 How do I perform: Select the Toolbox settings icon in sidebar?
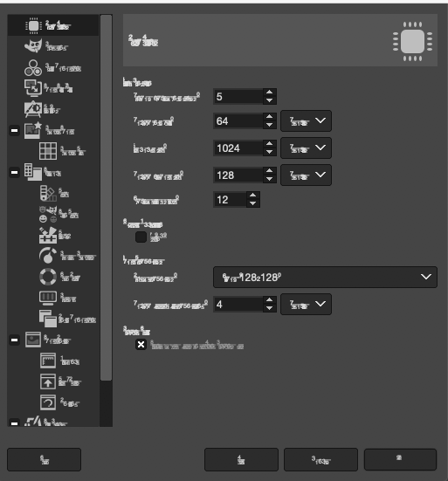point(48,236)
